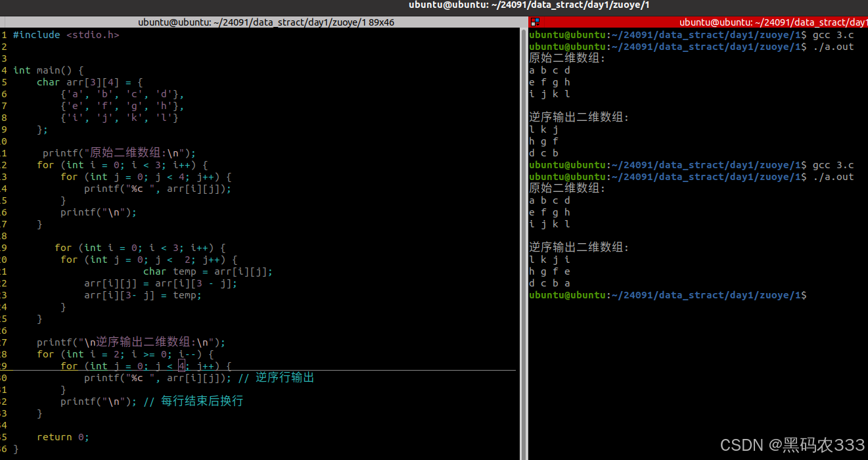
Task: Click the CSDN @黑码农333 watermark
Action: coord(788,445)
